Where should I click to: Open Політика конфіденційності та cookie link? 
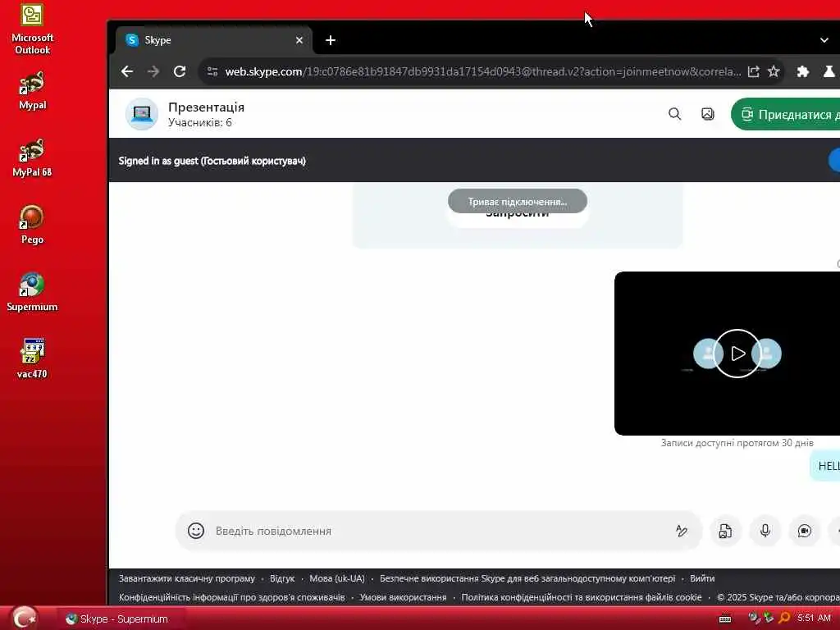582,597
